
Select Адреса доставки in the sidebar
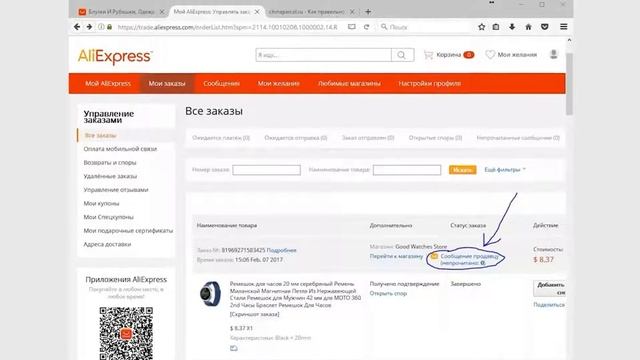107,244
